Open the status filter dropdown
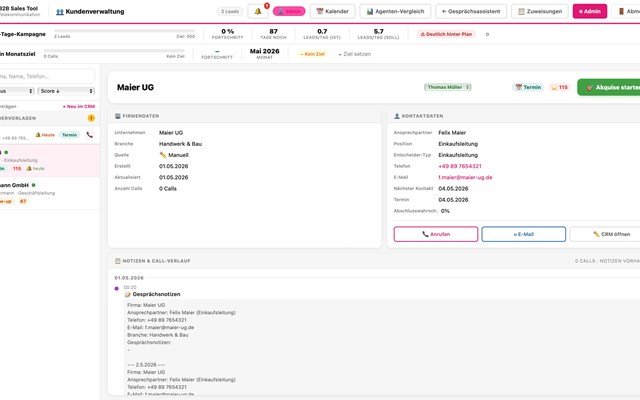640x400 pixels. (x=16, y=91)
